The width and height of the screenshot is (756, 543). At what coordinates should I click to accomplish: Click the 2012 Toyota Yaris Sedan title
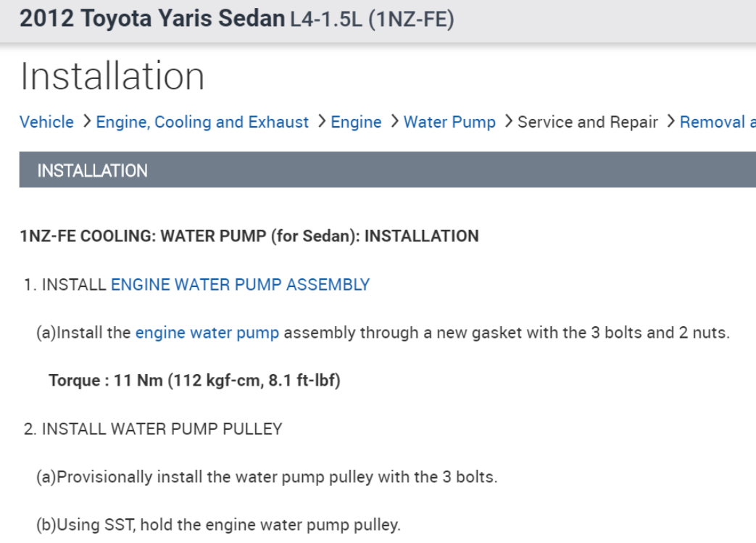tap(152, 19)
